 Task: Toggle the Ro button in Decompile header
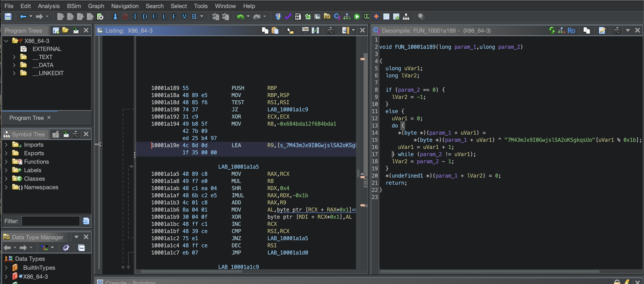[x=571, y=30]
